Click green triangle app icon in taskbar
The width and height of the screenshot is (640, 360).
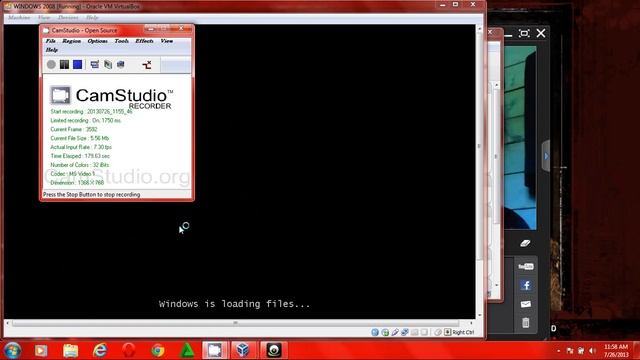(x=187, y=350)
